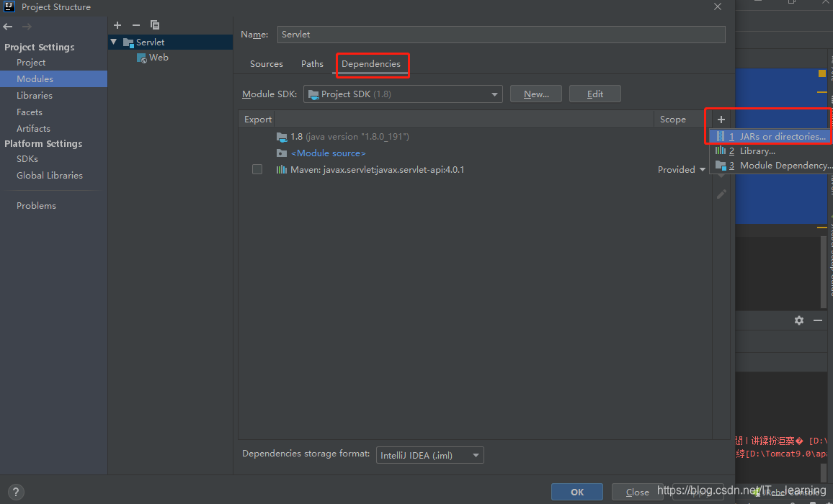Image resolution: width=833 pixels, height=504 pixels.
Task: Click the edit pencil icon beside dependencies
Action: 721,194
